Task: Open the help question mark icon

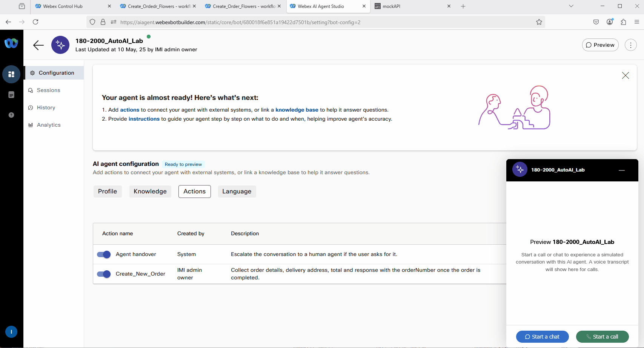Action: click(11, 115)
